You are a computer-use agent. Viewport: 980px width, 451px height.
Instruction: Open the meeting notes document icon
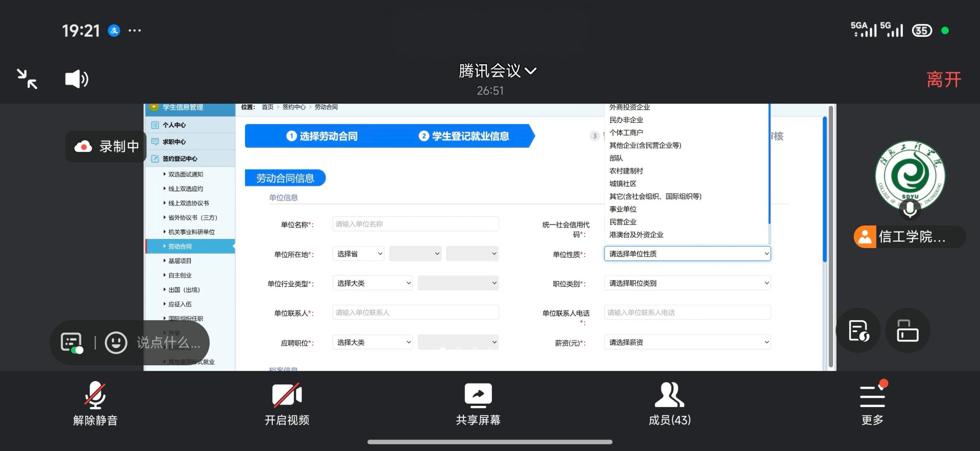pos(858,331)
